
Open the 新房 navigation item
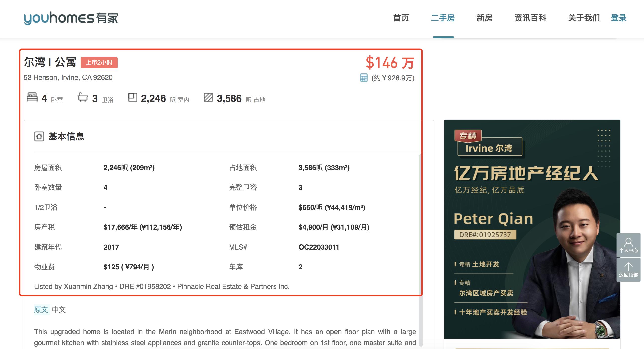coord(485,18)
